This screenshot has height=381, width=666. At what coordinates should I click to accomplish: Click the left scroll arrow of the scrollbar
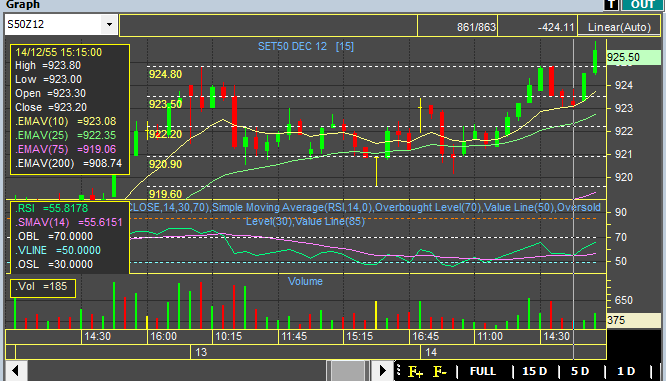pyautogui.click(x=16, y=371)
